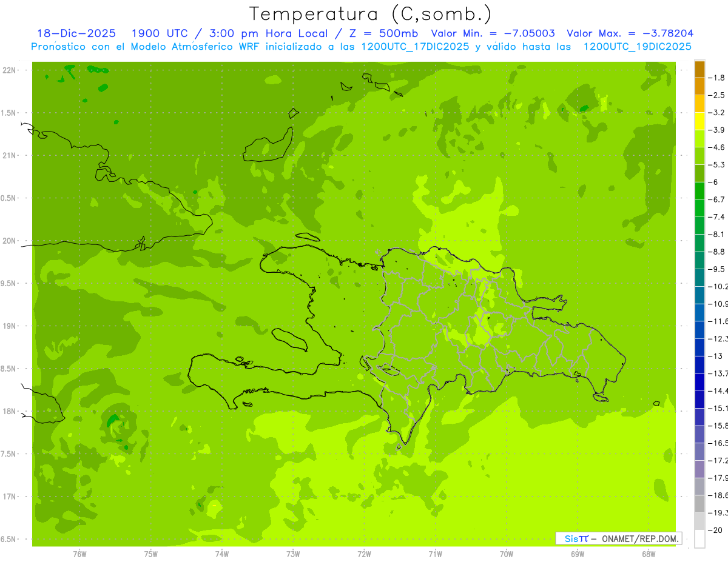Click the "-7.4" colorbar tick label

(x=717, y=217)
